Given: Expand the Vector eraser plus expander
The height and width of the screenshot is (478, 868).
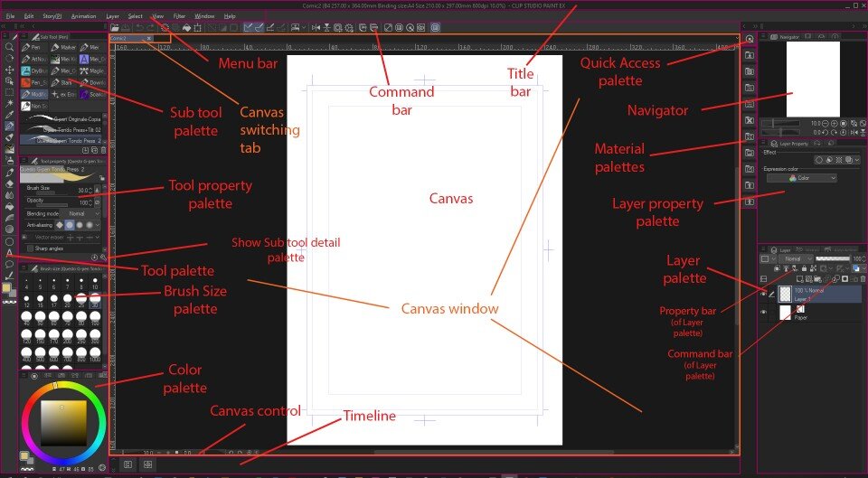Looking at the screenshot, I should (24, 238).
